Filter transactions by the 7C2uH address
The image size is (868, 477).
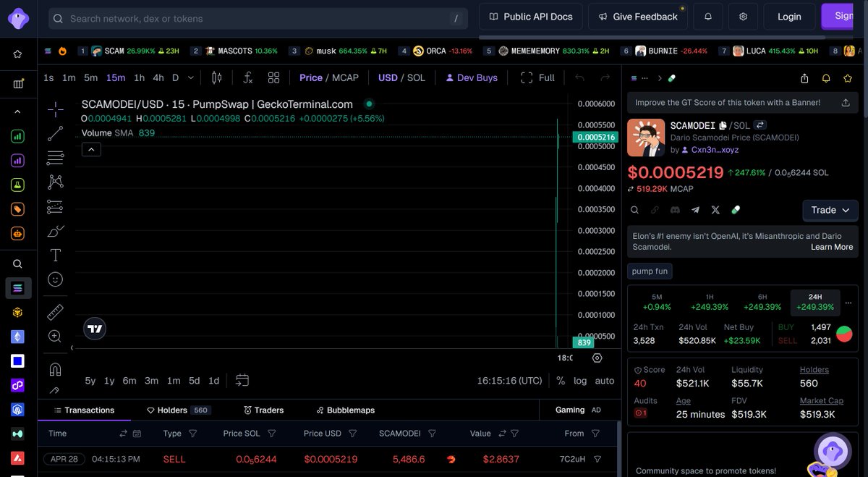597,459
